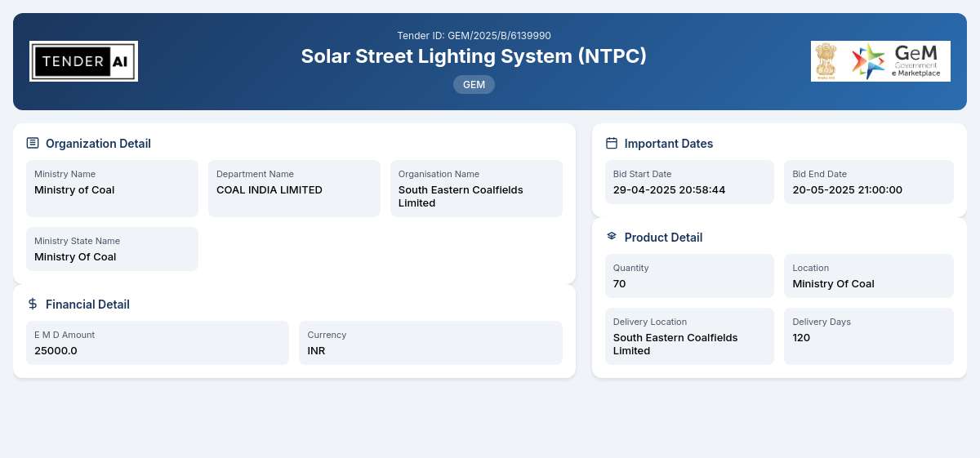Select Tender ID GEM/2025/B/6139990 text

click(474, 36)
